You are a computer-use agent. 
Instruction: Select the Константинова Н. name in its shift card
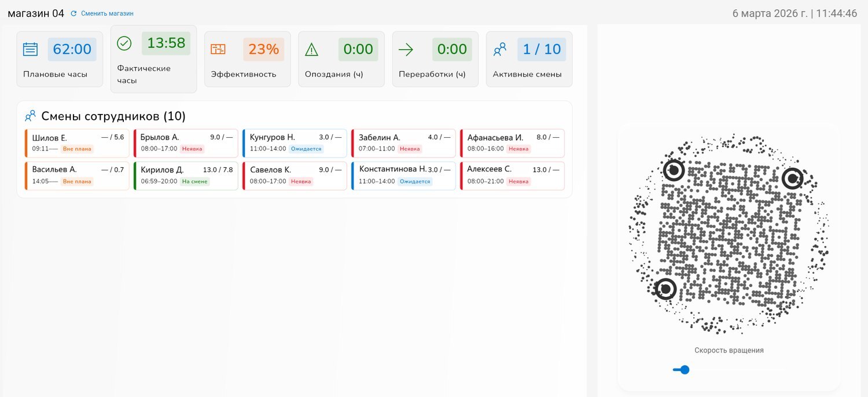393,170
